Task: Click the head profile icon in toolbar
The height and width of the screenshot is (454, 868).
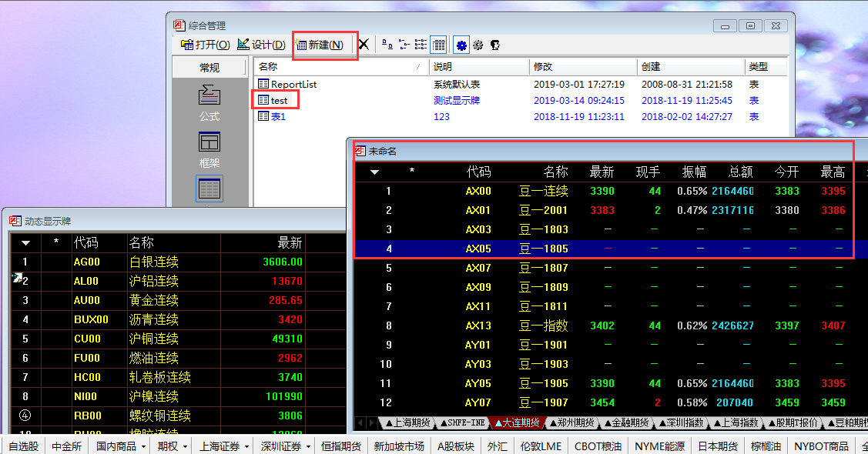Action: point(495,45)
